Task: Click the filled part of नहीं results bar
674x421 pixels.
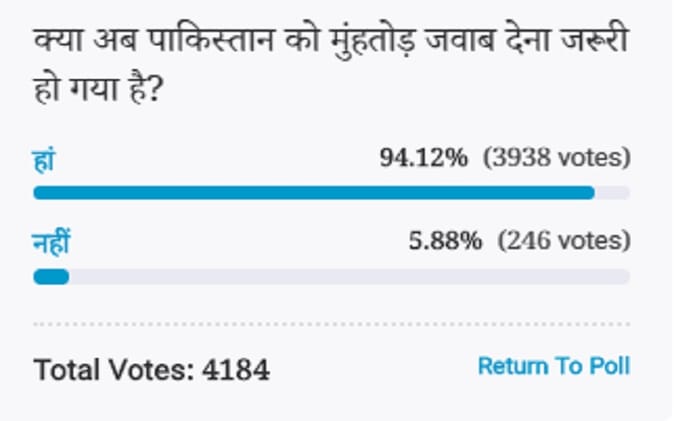Action: tap(51, 276)
